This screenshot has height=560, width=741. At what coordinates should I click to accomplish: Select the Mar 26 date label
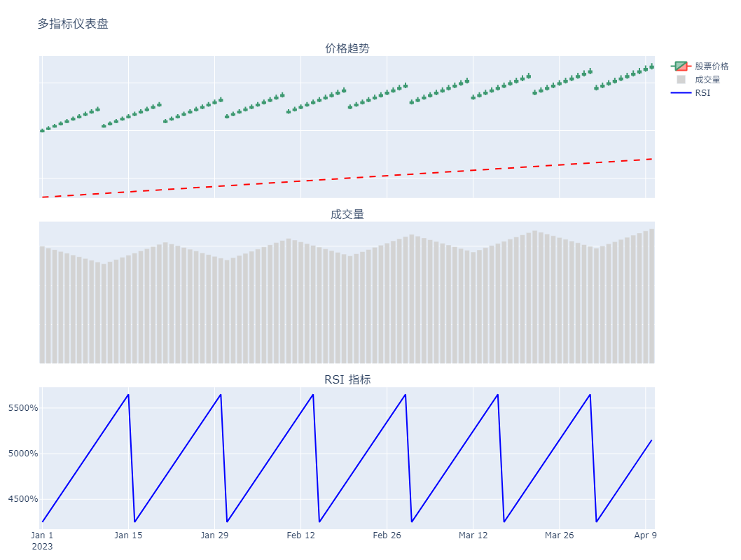(559, 535)
